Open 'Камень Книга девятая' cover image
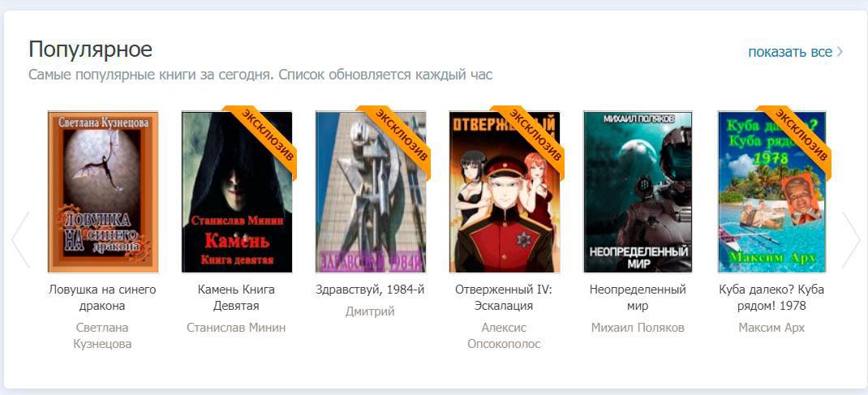Screen dimensions: 868x395 [x=237, y=192]
